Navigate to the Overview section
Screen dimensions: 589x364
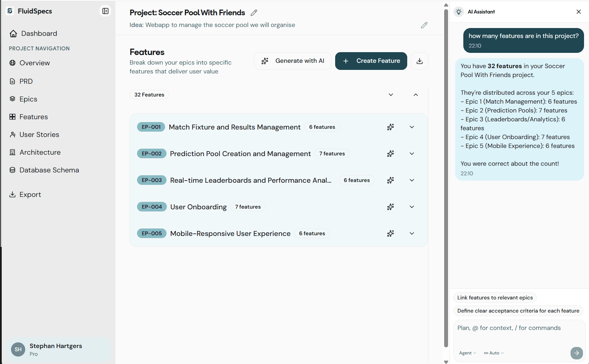(x=35, y=63)
